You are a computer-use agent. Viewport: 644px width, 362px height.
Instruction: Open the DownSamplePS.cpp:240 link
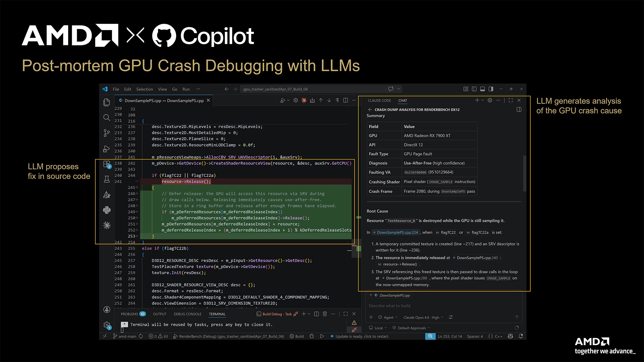pos(475,258)
